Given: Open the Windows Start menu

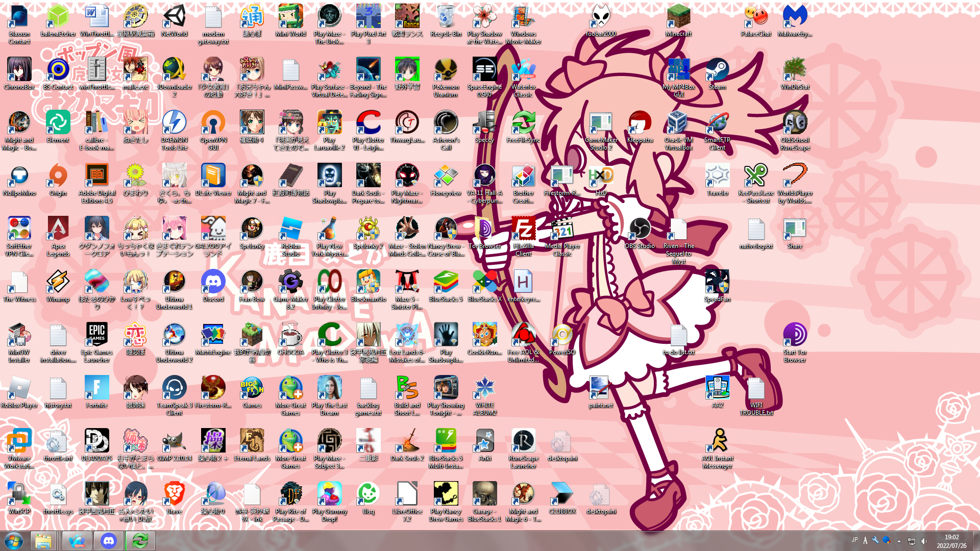Looking at the screenshot, I should (14, 541).
